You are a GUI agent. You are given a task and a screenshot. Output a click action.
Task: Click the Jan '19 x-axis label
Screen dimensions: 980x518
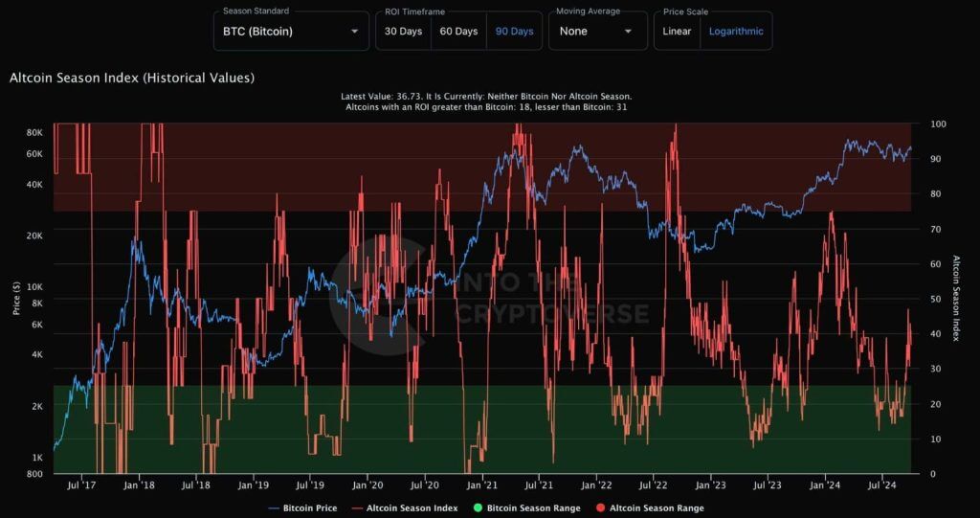coord(254,484)
